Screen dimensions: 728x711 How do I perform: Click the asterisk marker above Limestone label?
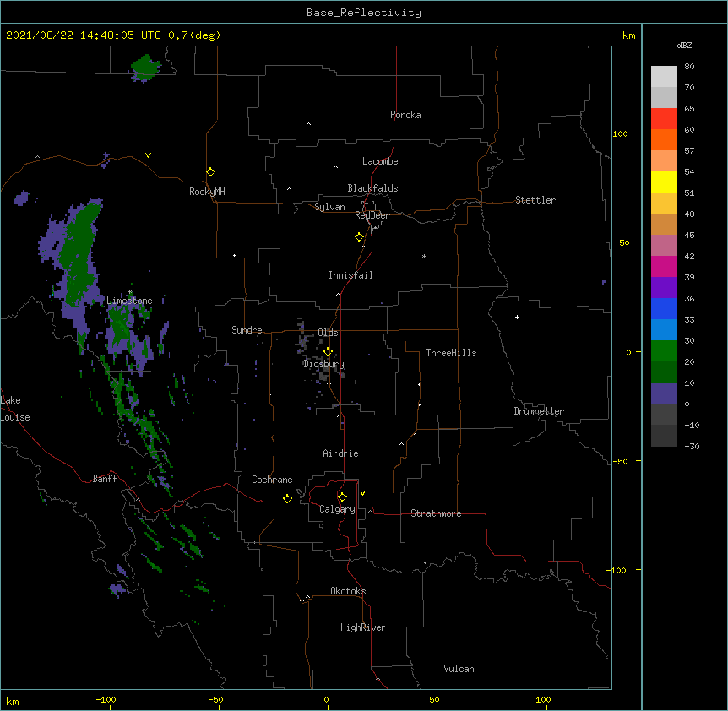click(x=129, y=292)
